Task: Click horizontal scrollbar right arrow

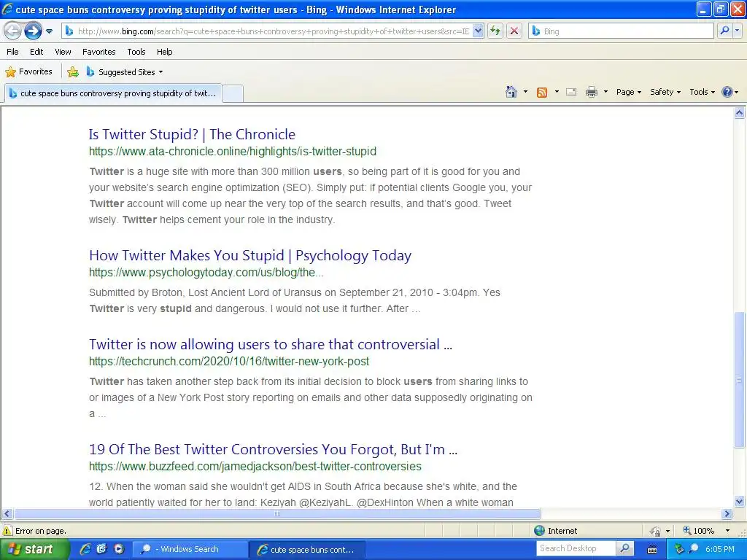Action: click(727, 514)
